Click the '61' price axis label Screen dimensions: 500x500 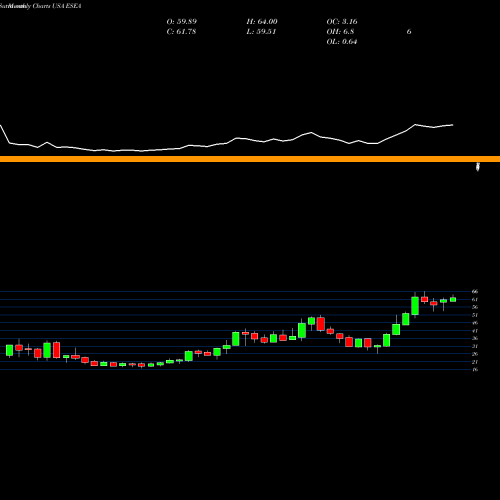tap(475, 299)
